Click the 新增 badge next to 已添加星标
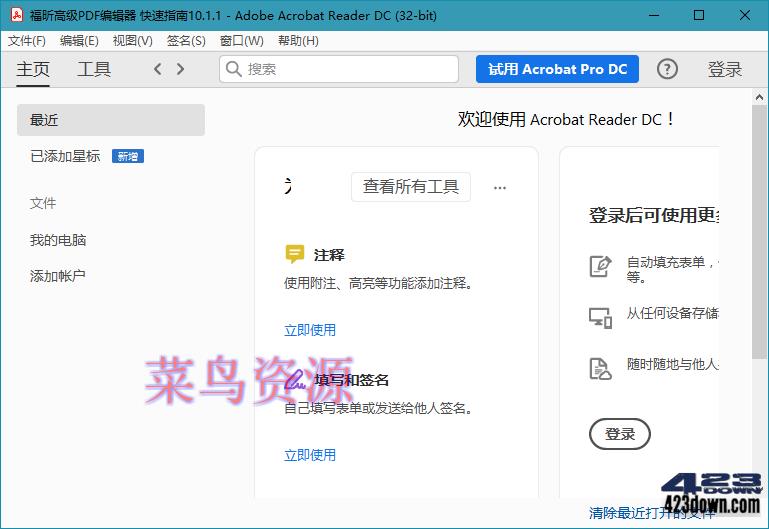769x529 pixels. click(128, 156)
